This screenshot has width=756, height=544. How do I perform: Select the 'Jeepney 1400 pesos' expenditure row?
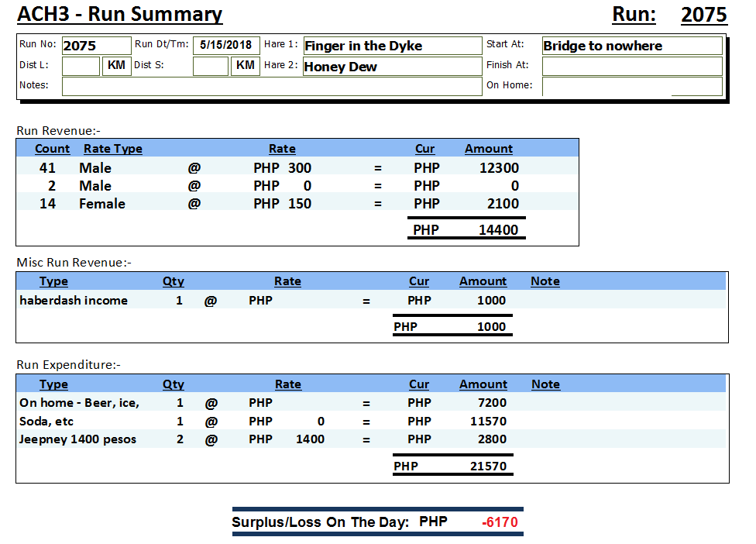coord(77,439)
